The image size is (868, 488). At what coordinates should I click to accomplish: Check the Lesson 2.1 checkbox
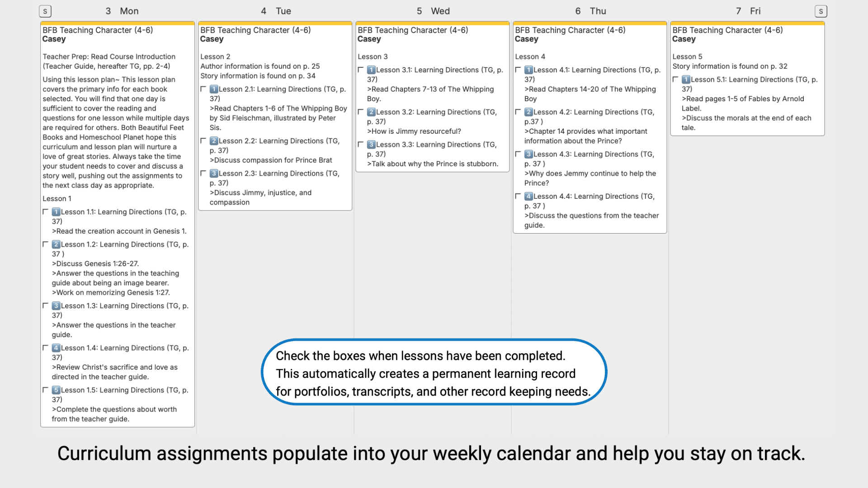coord(203,89)
